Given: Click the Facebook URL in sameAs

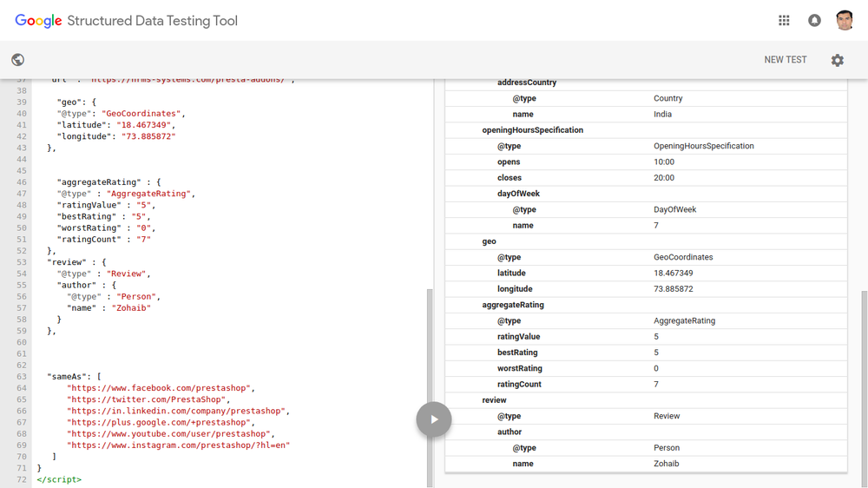Looking at the screenshot, I should coord(159,388).
